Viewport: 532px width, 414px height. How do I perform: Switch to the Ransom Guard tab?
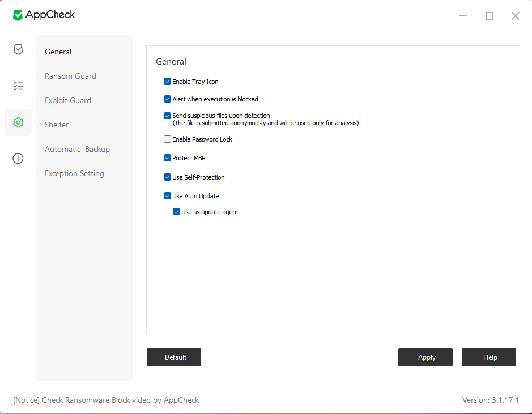pyautogui.click(x=70, y=76)
